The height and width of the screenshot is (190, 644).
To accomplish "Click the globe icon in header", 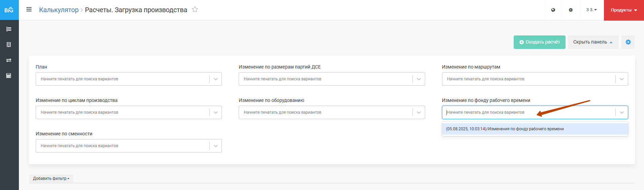I will pos(553,10).
